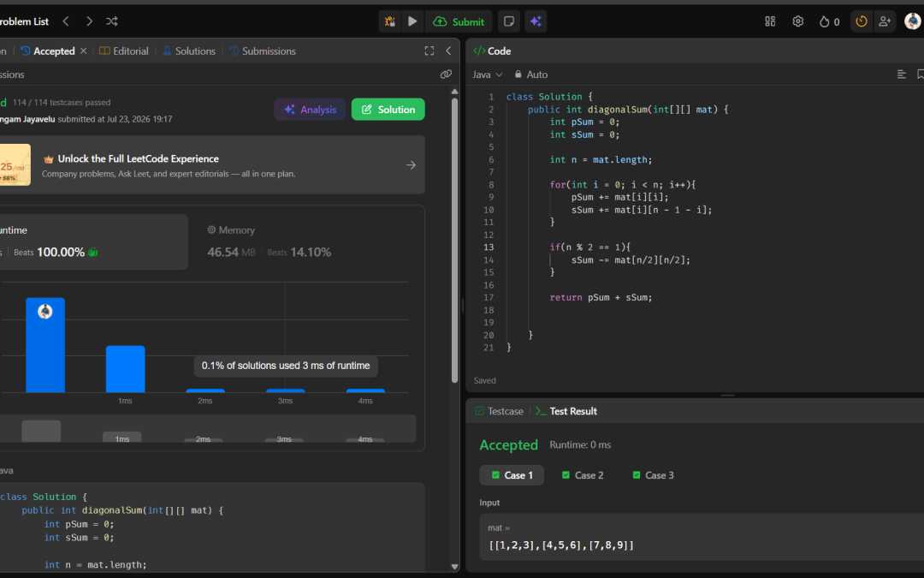924x578 pixels.
Task: Open the Editorial tab
Action: coord(124,51)
